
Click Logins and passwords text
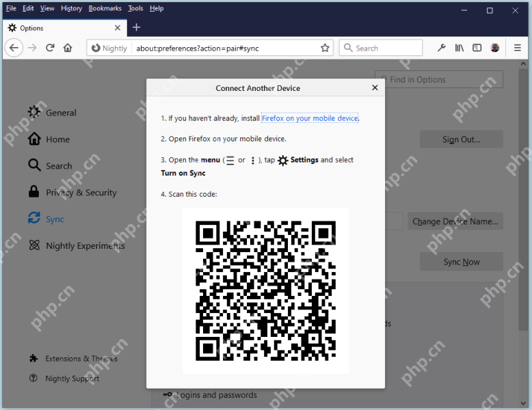coord(217,395)
